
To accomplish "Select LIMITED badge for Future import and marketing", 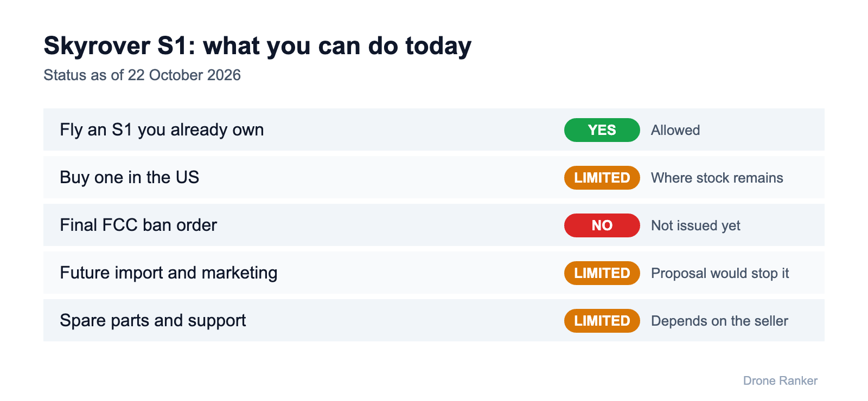I will (x=602, y=273).
